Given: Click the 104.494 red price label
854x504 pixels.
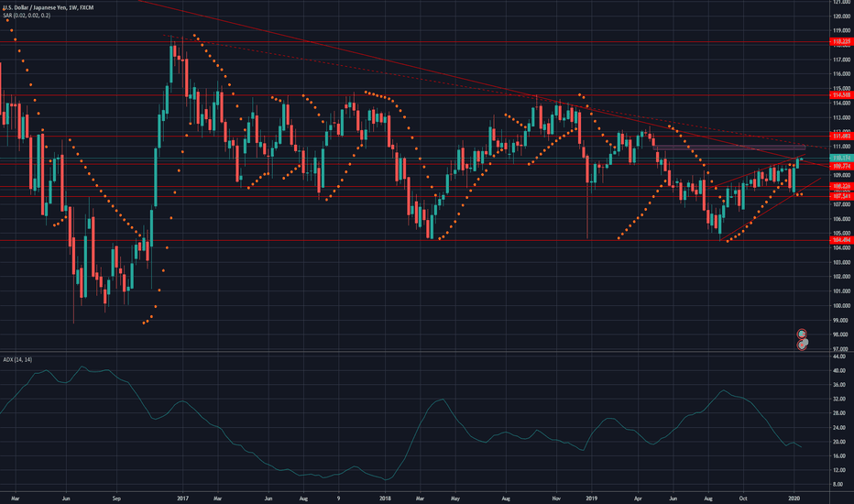Looking at the screenshot, I should tap(841, 240).
